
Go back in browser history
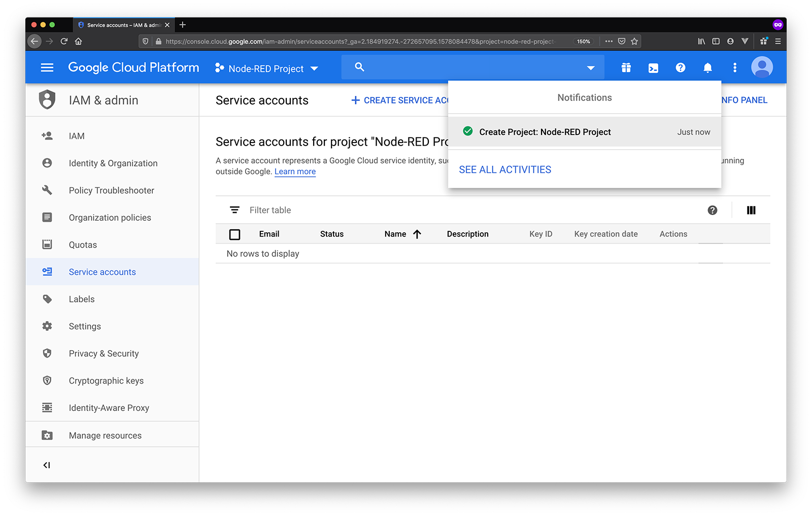[35, 42]
